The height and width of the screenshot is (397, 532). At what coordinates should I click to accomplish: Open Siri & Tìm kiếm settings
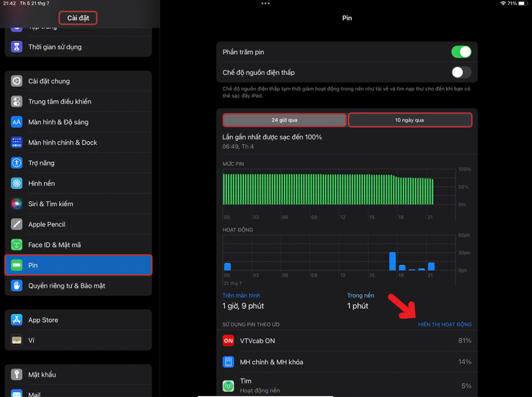78,204
